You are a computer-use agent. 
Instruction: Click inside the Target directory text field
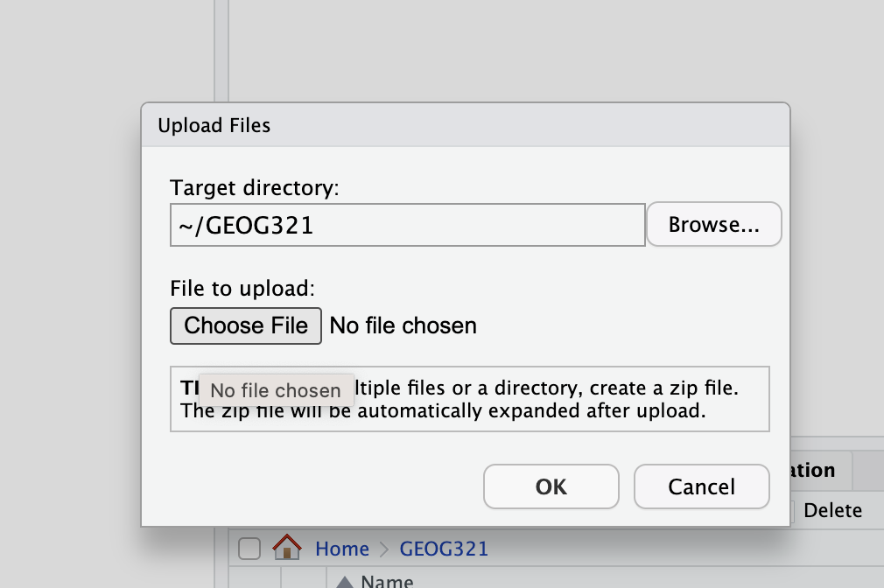tap(407, 225)
